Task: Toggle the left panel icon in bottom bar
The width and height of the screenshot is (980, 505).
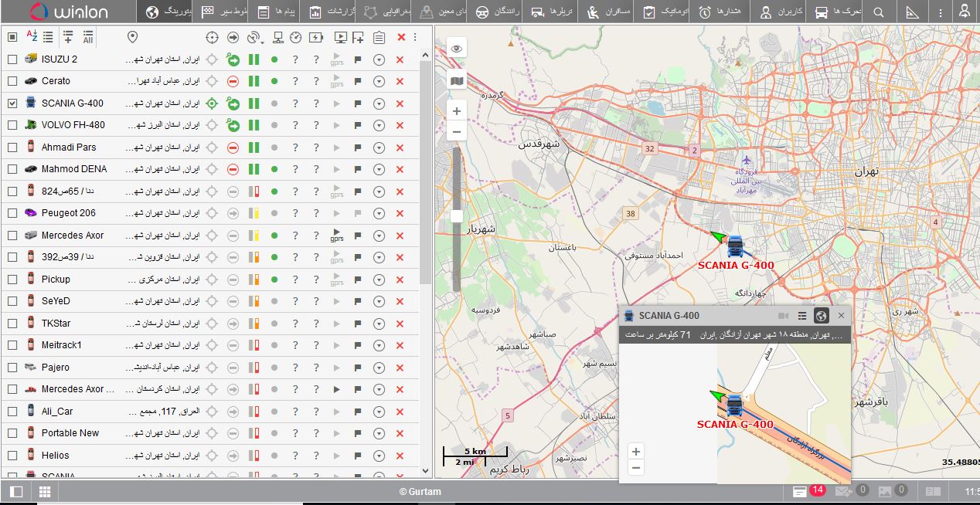Action: coord(16,491)
